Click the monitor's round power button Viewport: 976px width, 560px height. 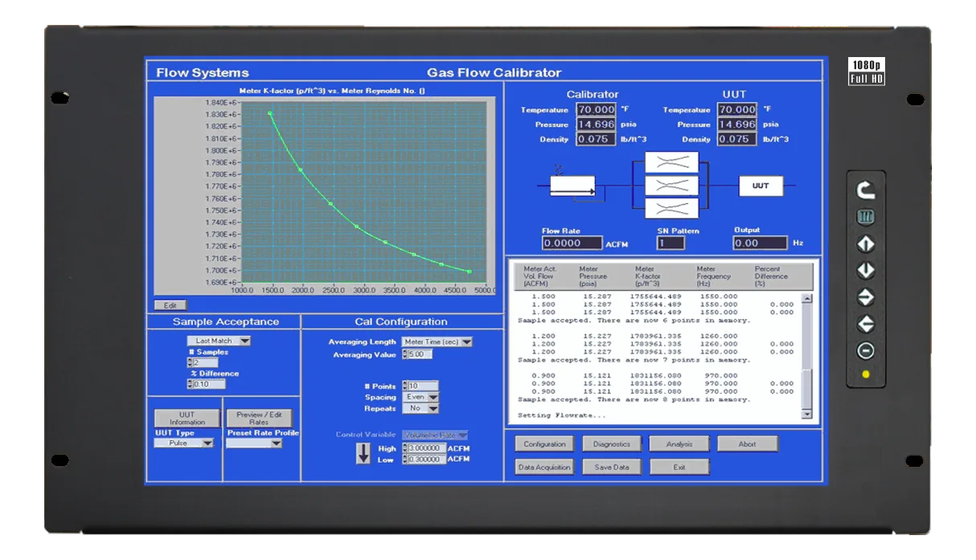pos(866,350)
